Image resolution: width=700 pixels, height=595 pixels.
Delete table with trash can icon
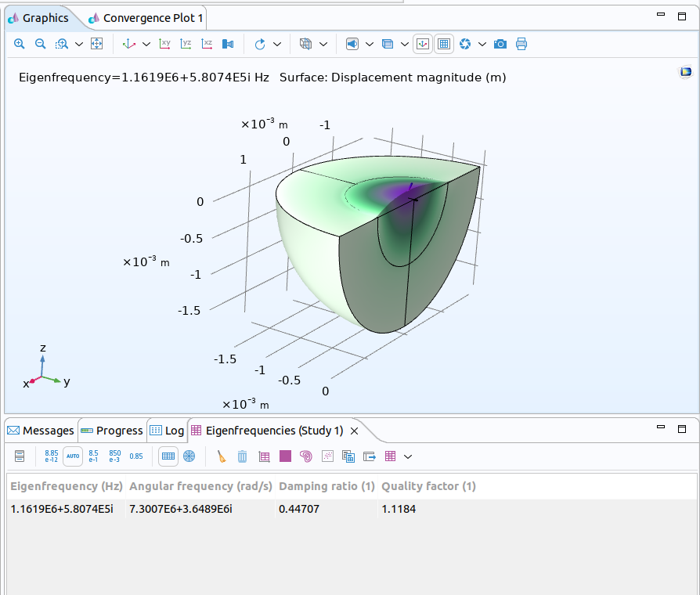click(x=243, y=456)
